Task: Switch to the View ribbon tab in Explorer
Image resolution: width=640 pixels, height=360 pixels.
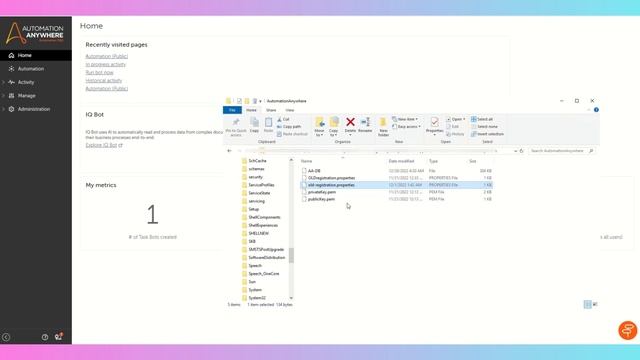Action: click(290, 110)
